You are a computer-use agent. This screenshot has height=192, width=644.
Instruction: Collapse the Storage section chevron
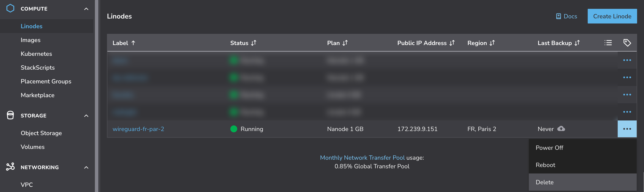86,116
